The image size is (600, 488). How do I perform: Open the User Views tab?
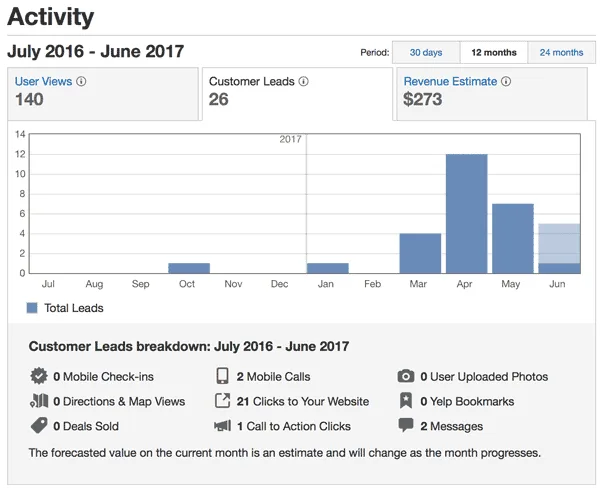[x=102, y=92]
